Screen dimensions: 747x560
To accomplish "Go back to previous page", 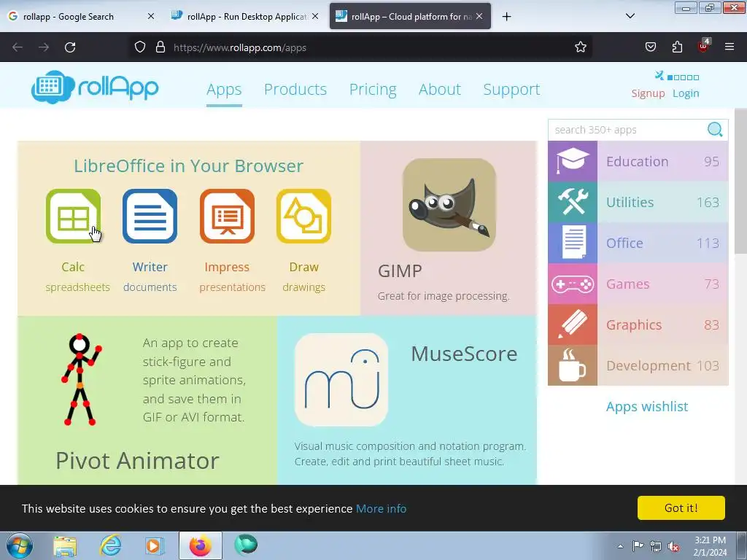I will [18, 47].
